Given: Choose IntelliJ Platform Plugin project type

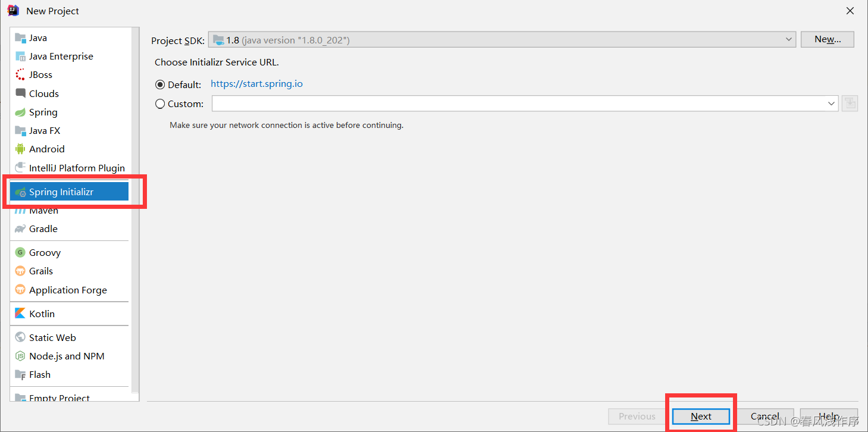Looking at the screenshot, I should tap(69, 168).
